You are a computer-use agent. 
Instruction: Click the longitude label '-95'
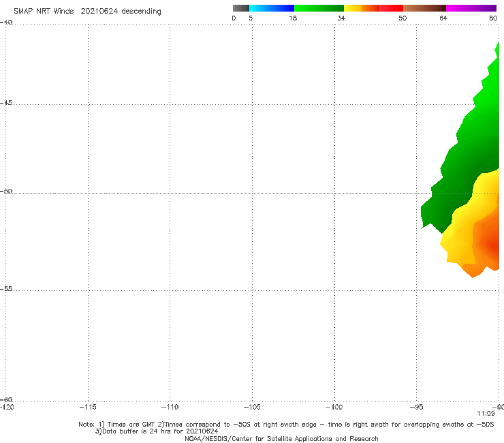[416, 408]
